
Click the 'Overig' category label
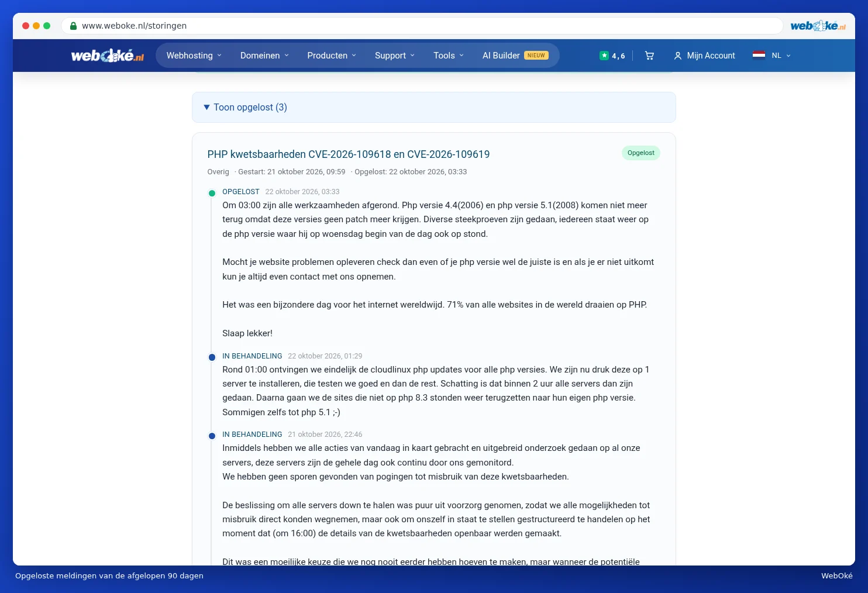218,172
